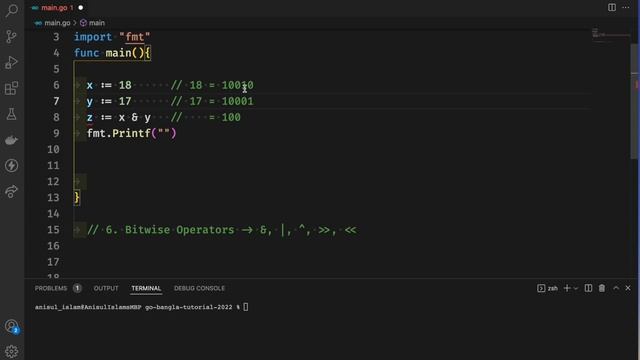The image size is (640, 360).
Task: Select the zsh terminal instance
Action: (548, 288)
